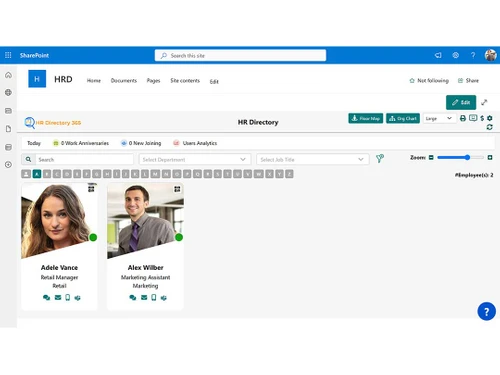Screen dimensions: 500x375
Task: Open the dollar sign pricing icon
Action: [x=482, y=118]
